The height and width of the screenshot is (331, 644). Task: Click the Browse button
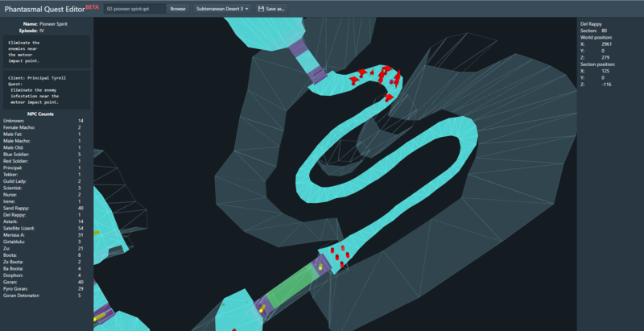point(178,9)
